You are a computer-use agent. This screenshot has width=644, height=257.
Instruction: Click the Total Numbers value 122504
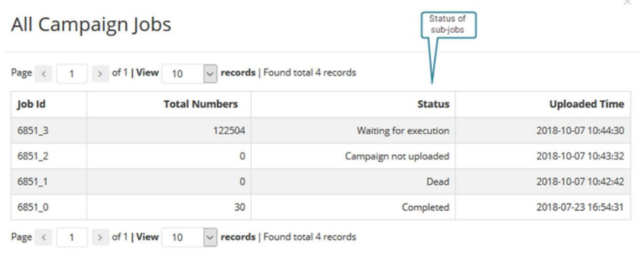coord(229,131)
